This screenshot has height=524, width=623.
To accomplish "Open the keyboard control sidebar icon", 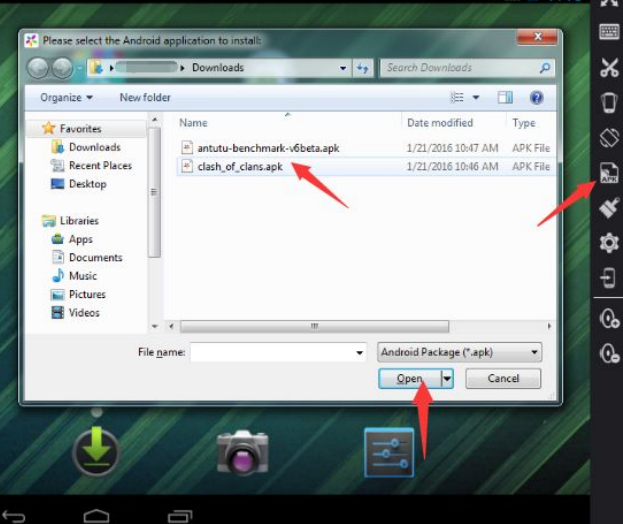I will click(x=609, y=31).
